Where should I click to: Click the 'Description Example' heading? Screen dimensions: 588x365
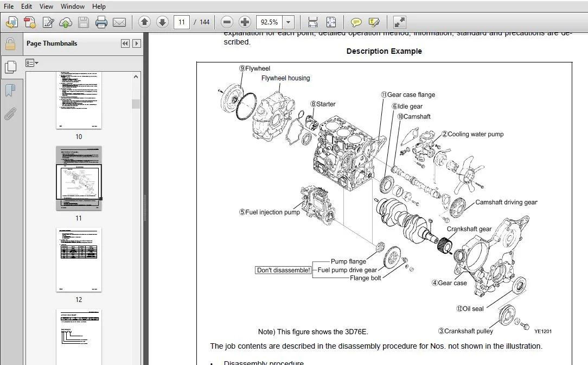(x=384, y=51)
